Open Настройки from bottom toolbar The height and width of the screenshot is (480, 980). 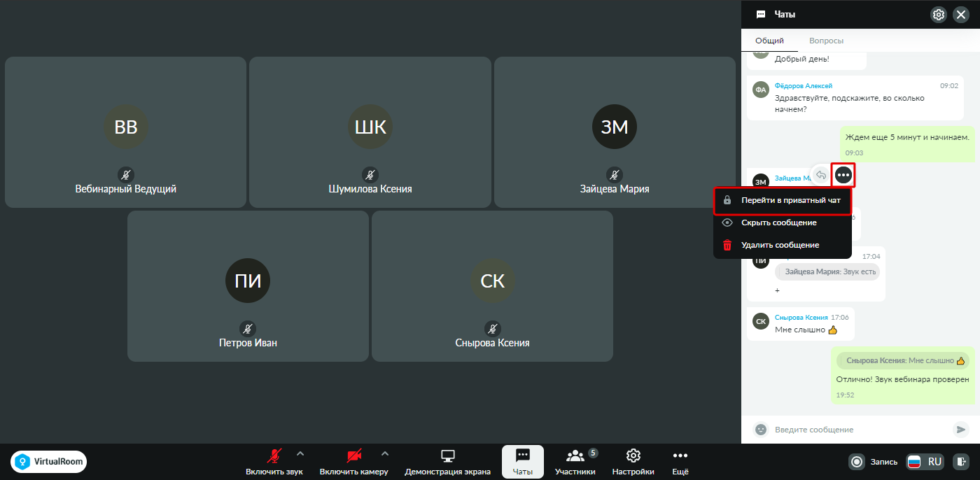tap(633, 462)
